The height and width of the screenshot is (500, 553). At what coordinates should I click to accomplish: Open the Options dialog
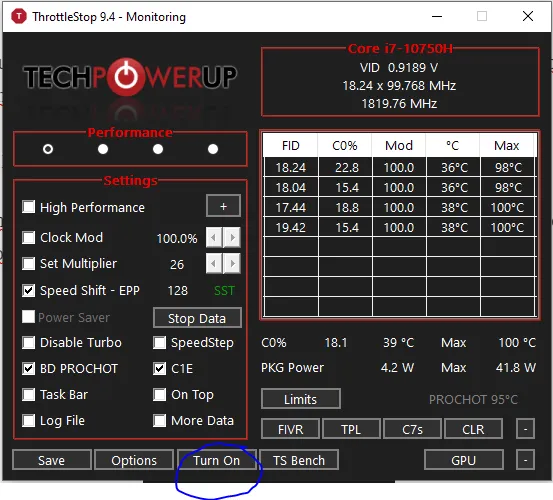pos(134,460)
